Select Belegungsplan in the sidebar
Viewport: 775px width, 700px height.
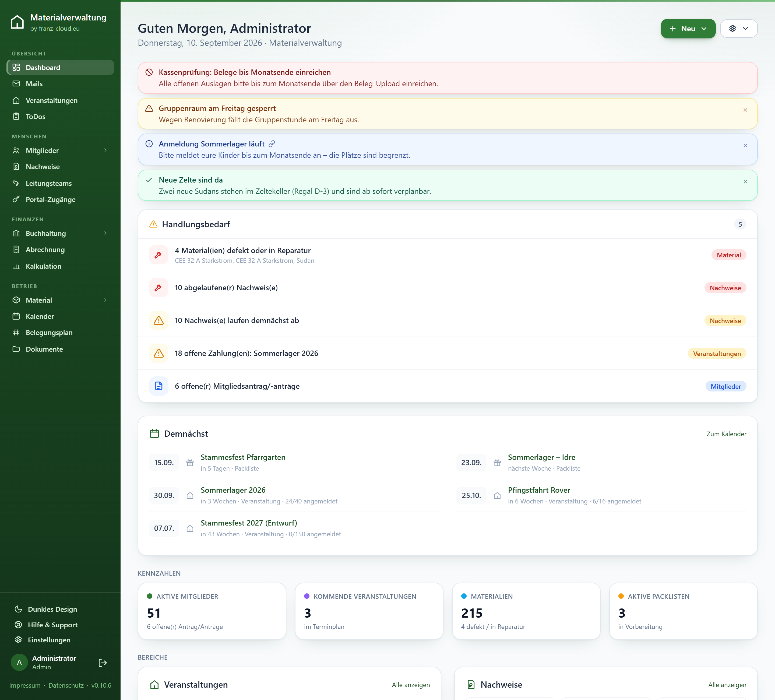(x=60, y=333)
